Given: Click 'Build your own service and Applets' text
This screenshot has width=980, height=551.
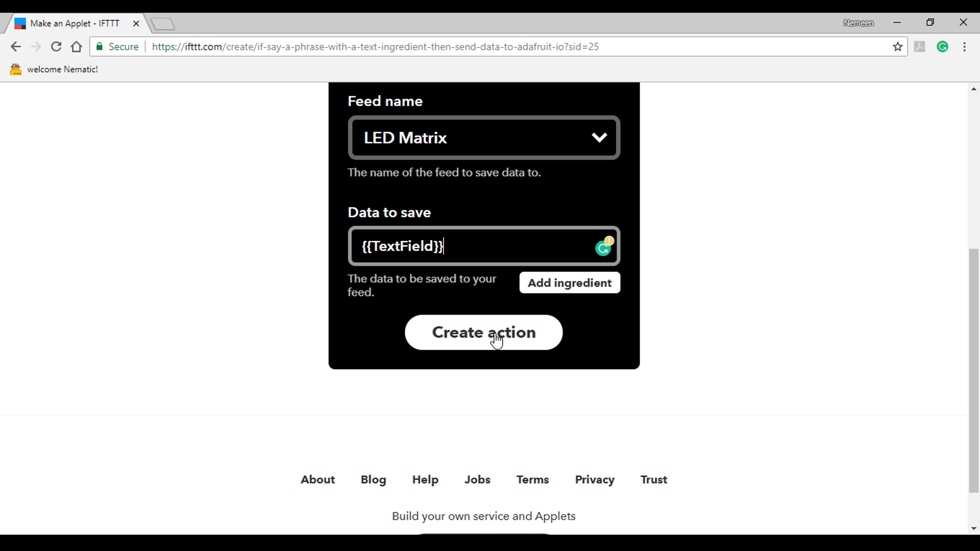Looking at the screenshot, I should [483, 516].
